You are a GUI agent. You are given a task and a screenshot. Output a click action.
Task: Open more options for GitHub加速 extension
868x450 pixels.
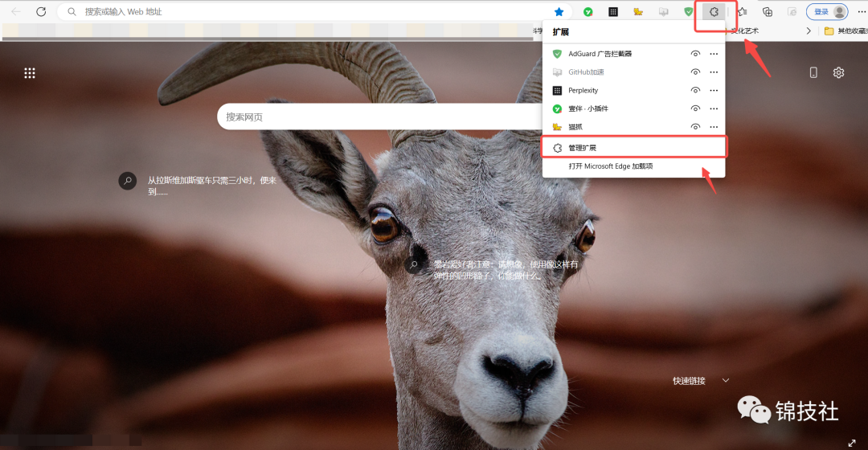[x=714, y=72]
